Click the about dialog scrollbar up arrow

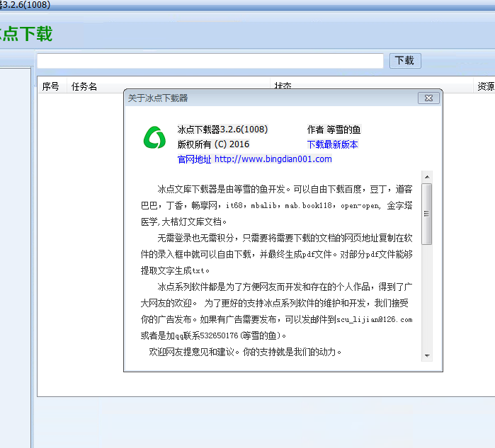427,177
